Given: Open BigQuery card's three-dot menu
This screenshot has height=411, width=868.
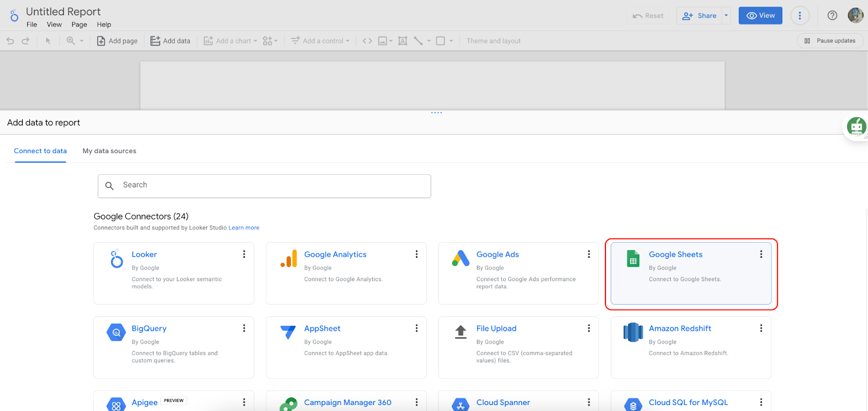Looking at the screenshot, I should [244, 328].
